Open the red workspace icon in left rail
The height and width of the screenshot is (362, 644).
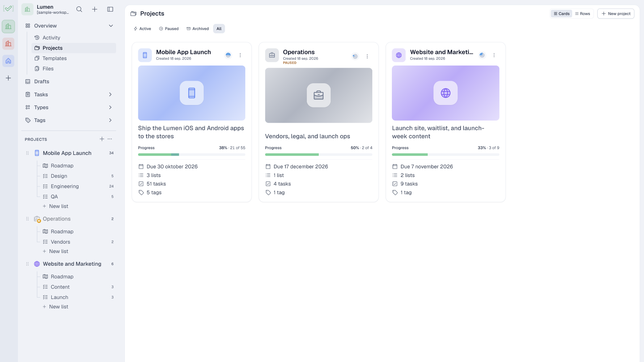pyautogui.click(x=8, y=44)
